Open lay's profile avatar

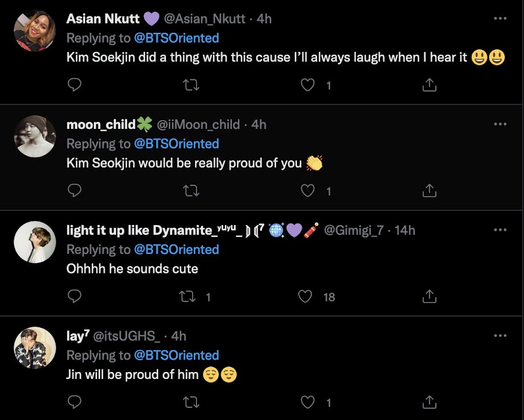coord(35,348)
